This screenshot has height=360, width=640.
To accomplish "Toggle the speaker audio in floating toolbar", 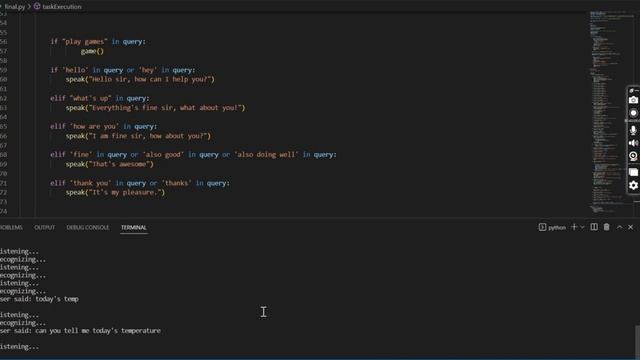I will tap(633, 143).
